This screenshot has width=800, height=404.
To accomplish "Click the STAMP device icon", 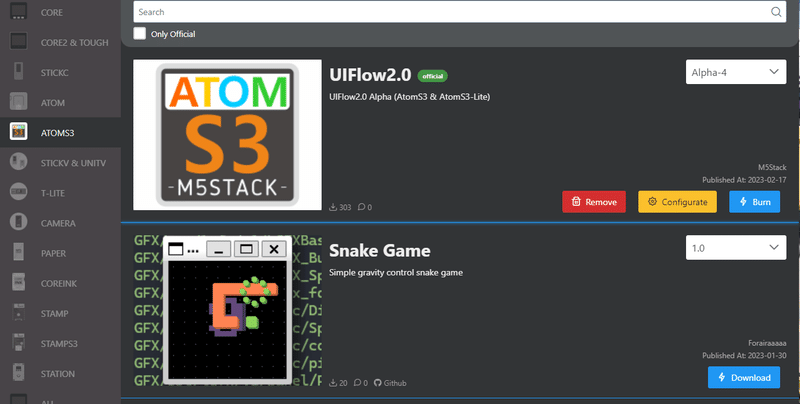I will pos(19,313).
